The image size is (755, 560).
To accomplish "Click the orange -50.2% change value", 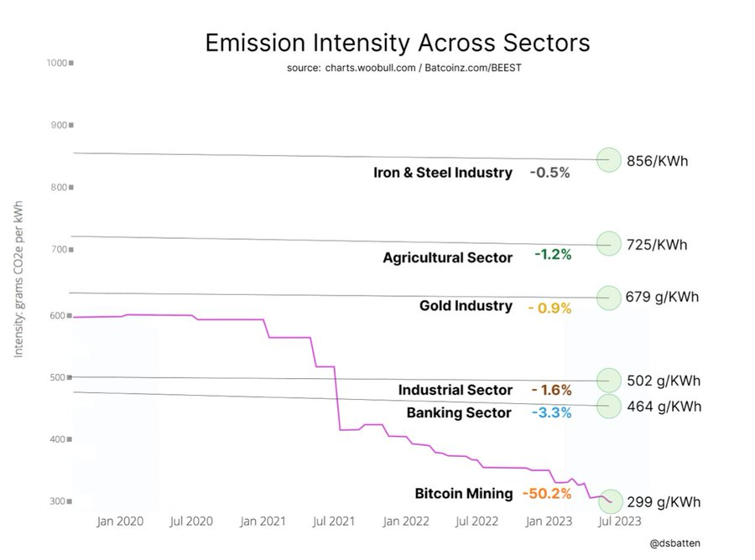I will click(547, 494).
